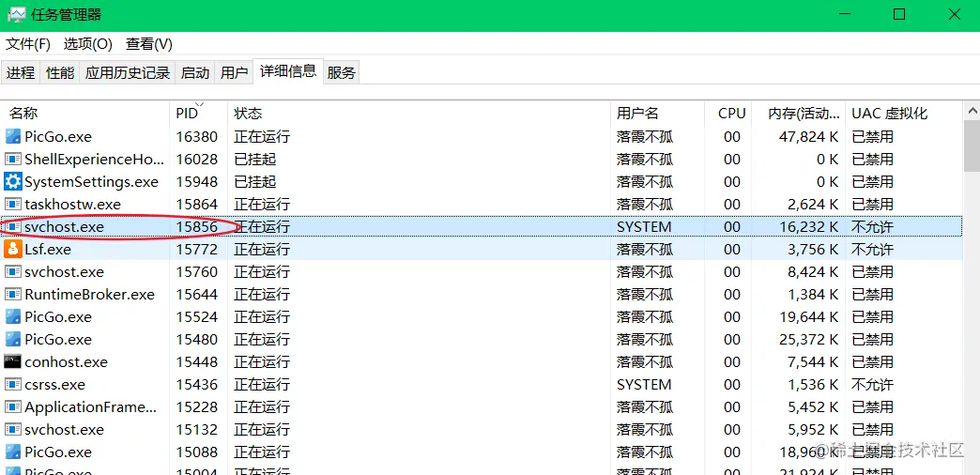Close the Task Manager window
This screenshot has height=475, width=980.
point(955,15)
